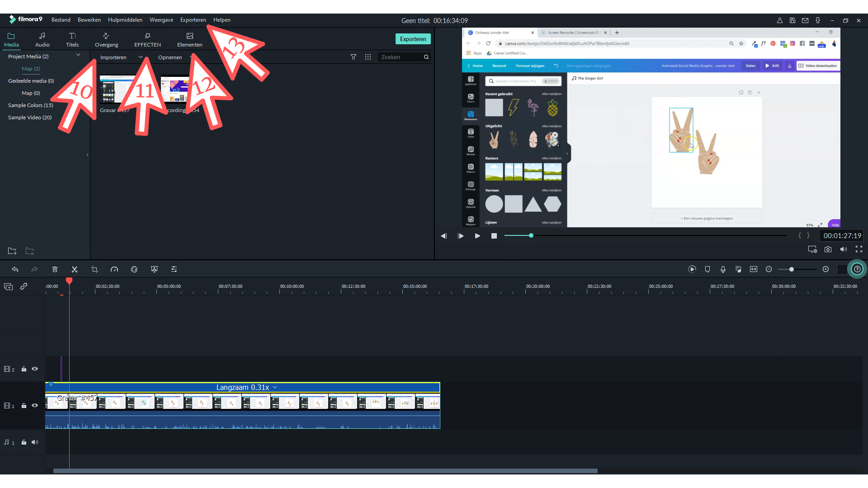Screen dimensions: 868x488
Task: Adjust the timeline zoom slider knob
Action: [792, 269]
